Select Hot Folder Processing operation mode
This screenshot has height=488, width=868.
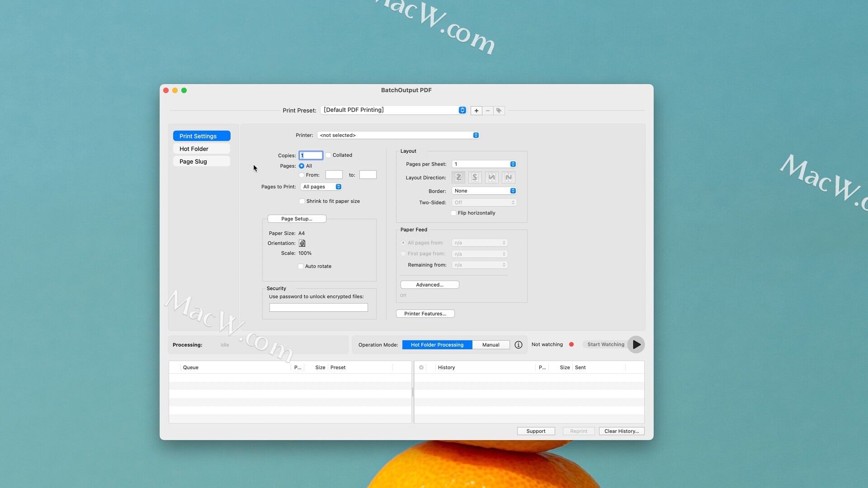point(437,345)
